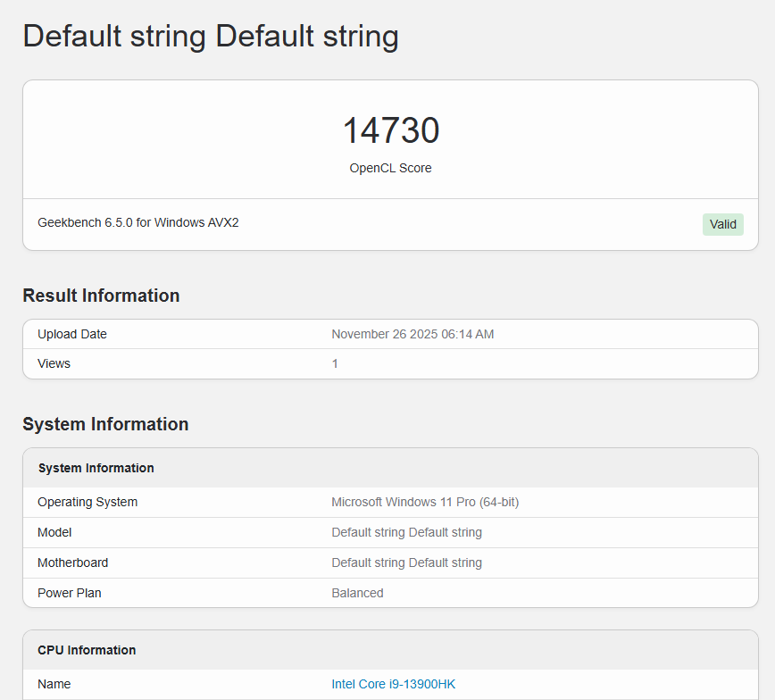The height and width of the screenshot is (700, 775).
Task: Click the Upload Date row label
Action: [x=71, y=334]
